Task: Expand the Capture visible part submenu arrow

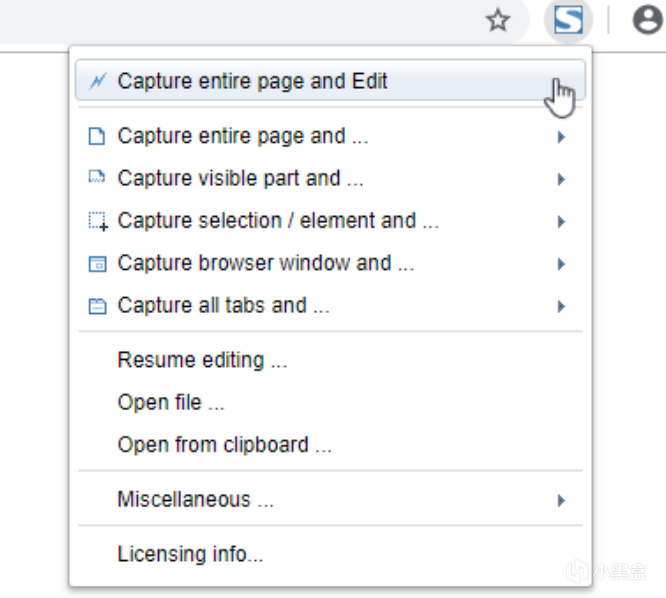Action: [x=562, y=179]
